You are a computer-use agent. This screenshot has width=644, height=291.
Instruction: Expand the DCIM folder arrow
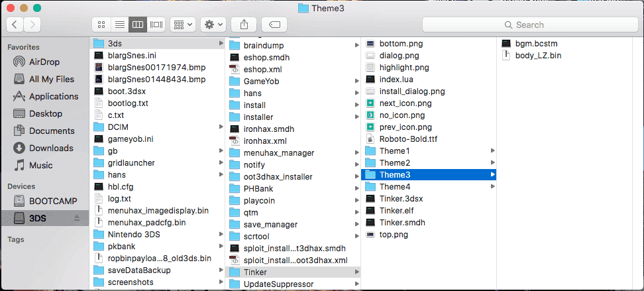coord(221,127)
